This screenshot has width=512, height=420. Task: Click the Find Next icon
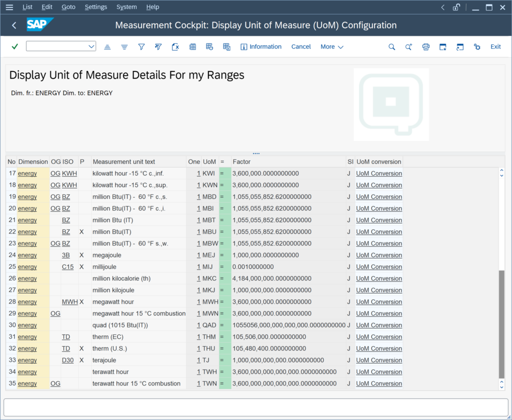tap(409, 47)
